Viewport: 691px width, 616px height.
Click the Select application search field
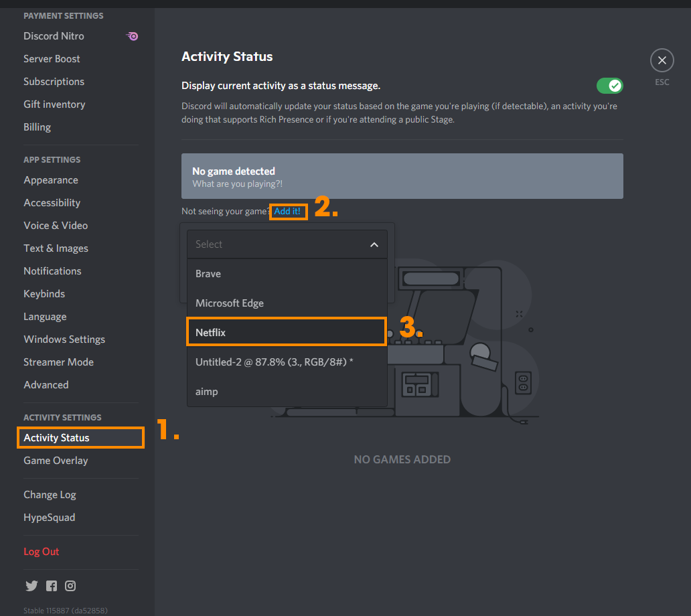287,244
